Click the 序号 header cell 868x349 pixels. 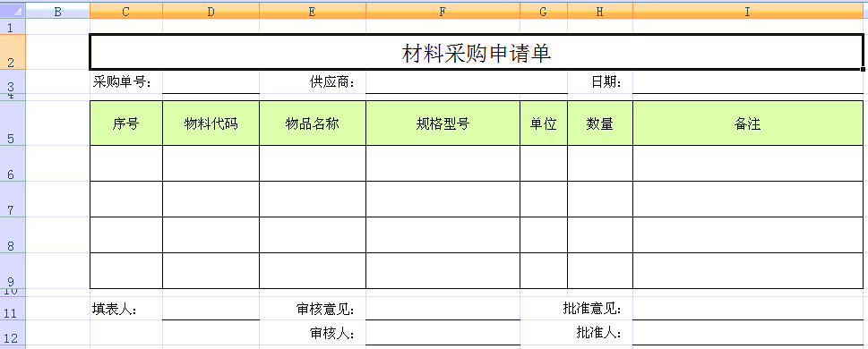click(x=125, y=123)
